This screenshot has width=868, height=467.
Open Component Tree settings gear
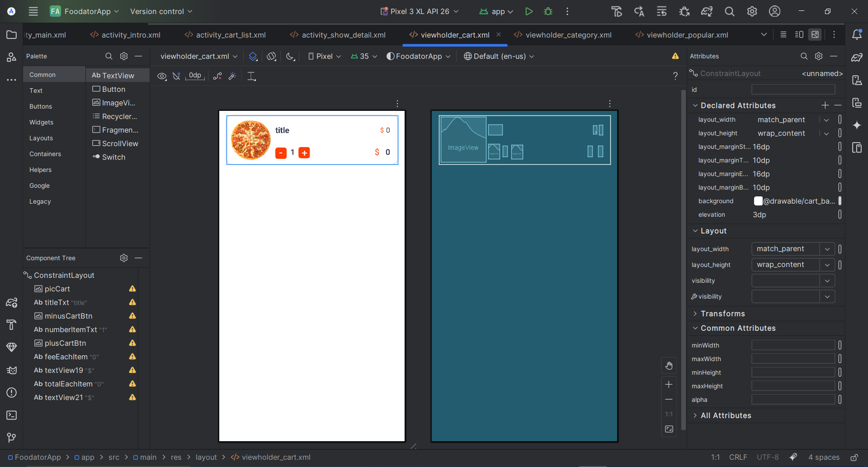pyautogui.click(x=124, y=258)
